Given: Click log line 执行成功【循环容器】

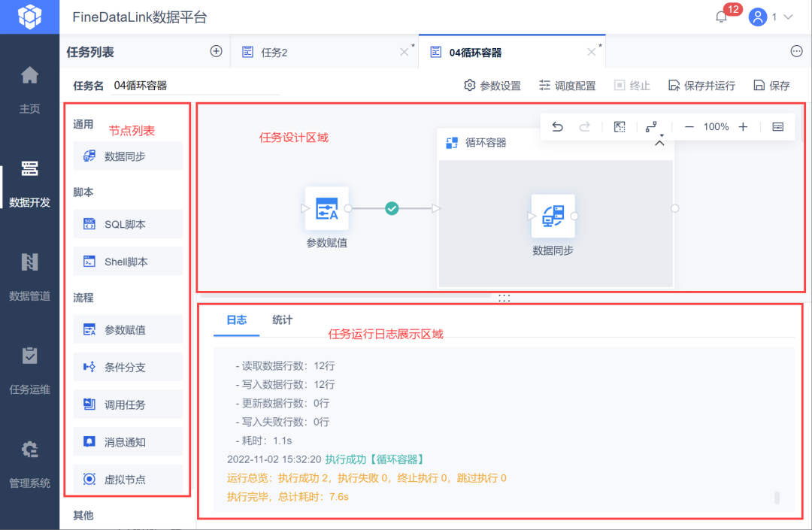Looking at the screenshot, I should pos(375,459).
